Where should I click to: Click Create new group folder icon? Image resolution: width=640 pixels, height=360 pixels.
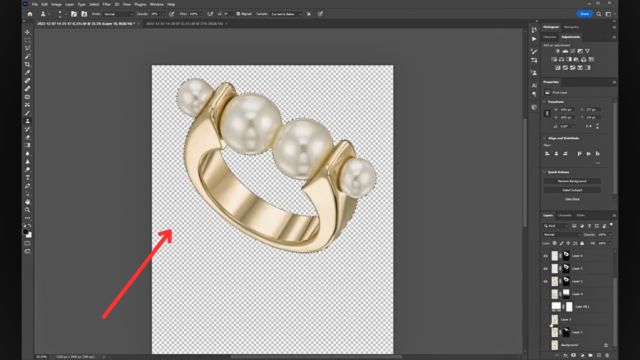(x=591, y=356)
